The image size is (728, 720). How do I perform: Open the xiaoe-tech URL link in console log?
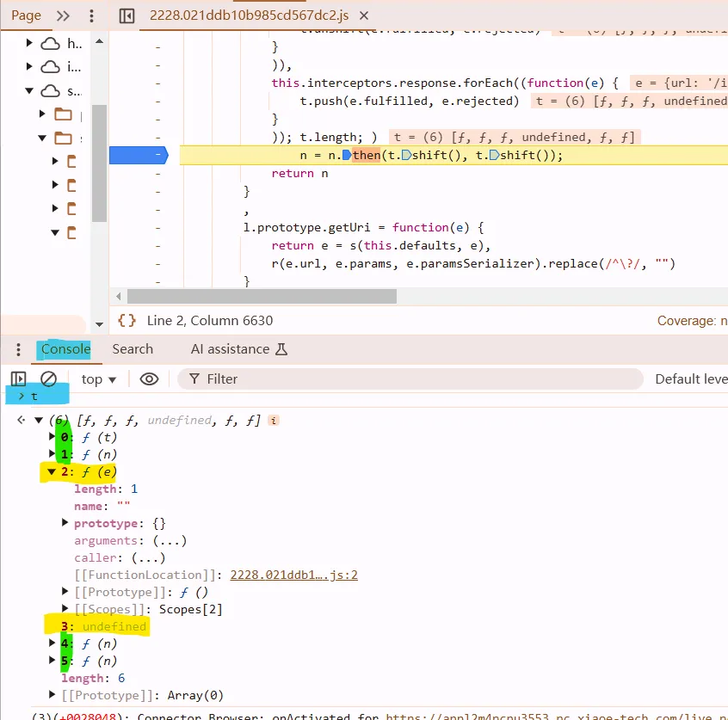(x=557, y=717)
